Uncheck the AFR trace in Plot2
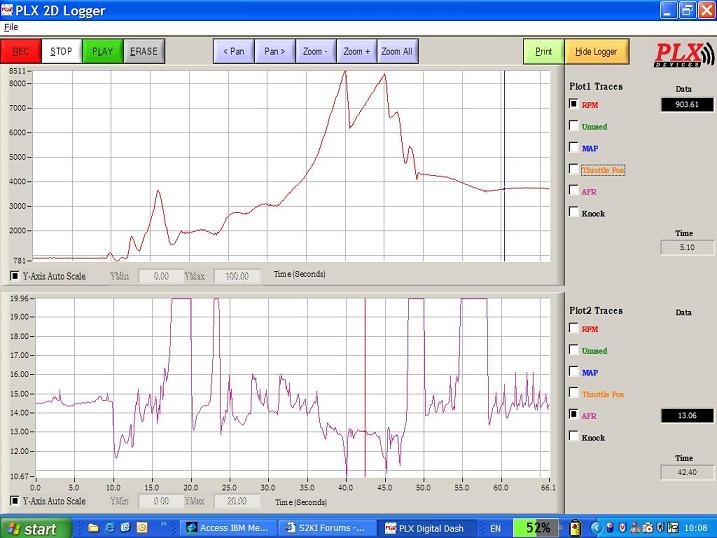 pos(573,414)
